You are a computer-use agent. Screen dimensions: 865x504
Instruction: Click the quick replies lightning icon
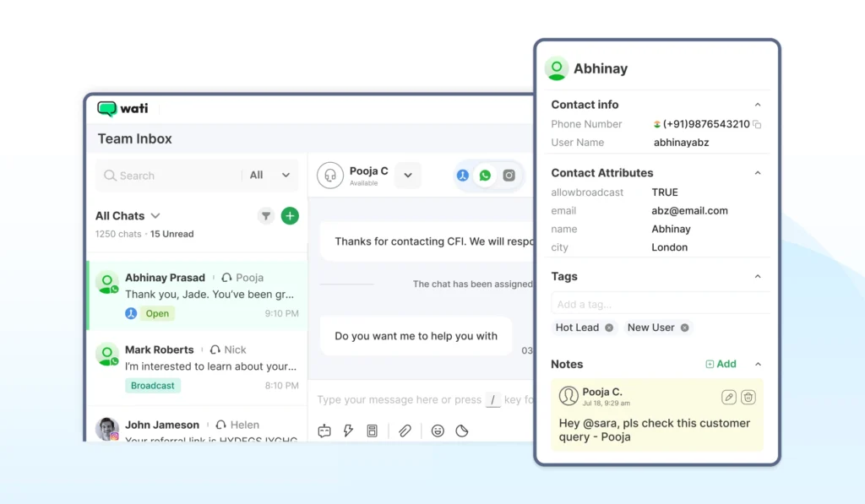point(348,431)
